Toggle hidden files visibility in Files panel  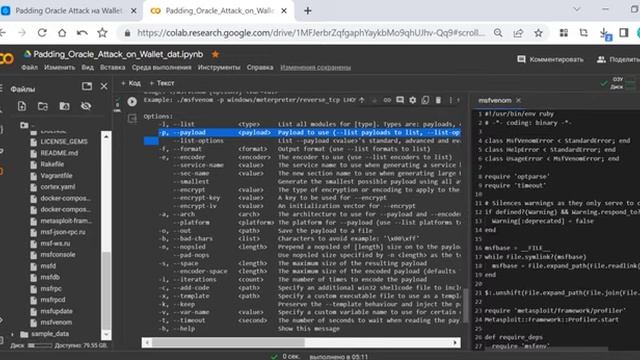[86, 107]
